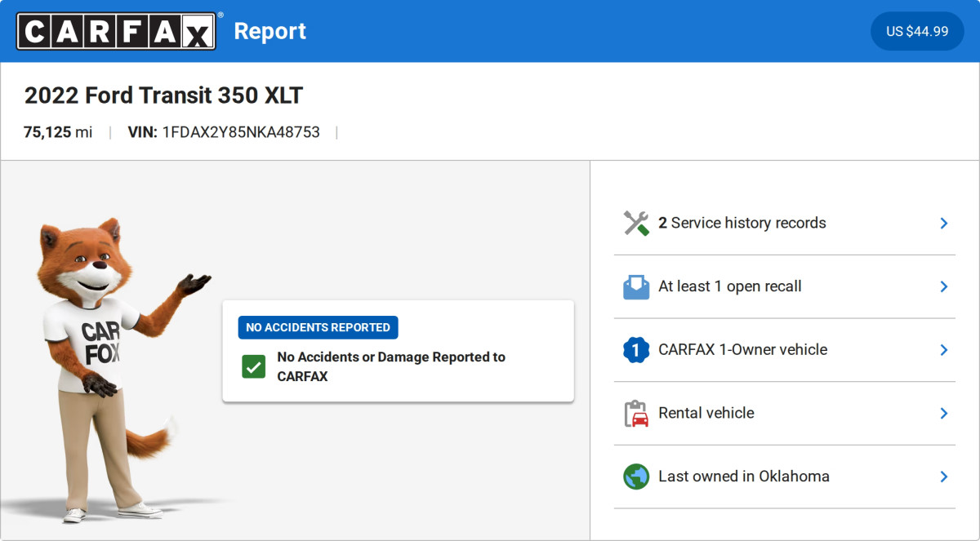Click the CARFAX logo in the header

(115, 30)
